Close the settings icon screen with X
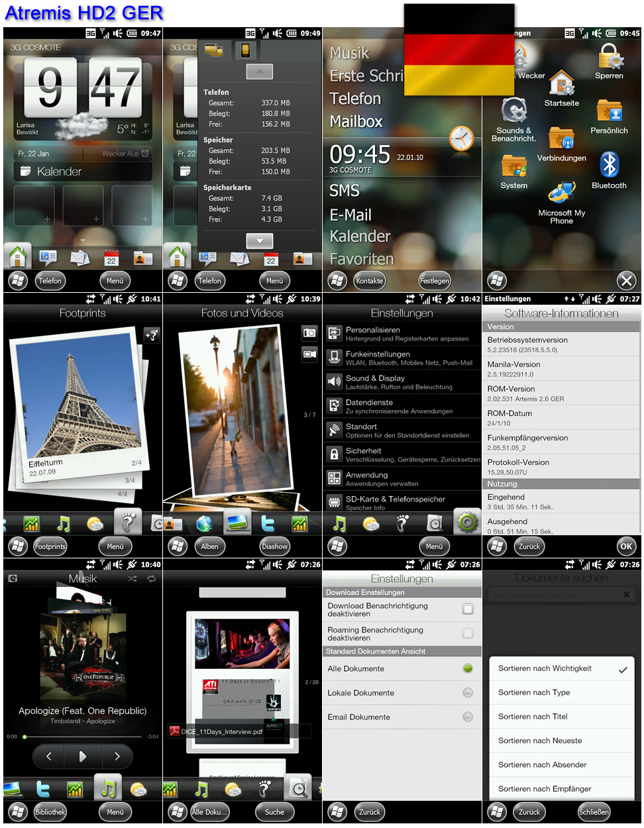This screenshot has height=828, width=644. coord(626,281)
